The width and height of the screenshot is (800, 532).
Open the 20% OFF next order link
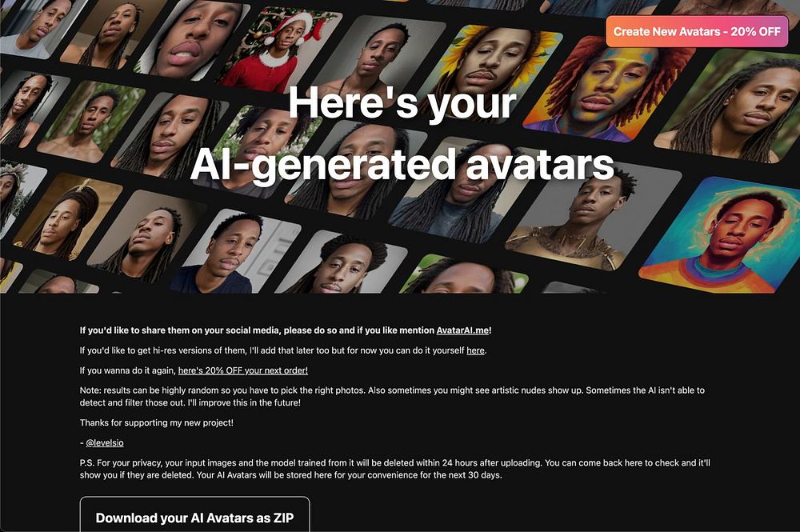tap(243, 371)
